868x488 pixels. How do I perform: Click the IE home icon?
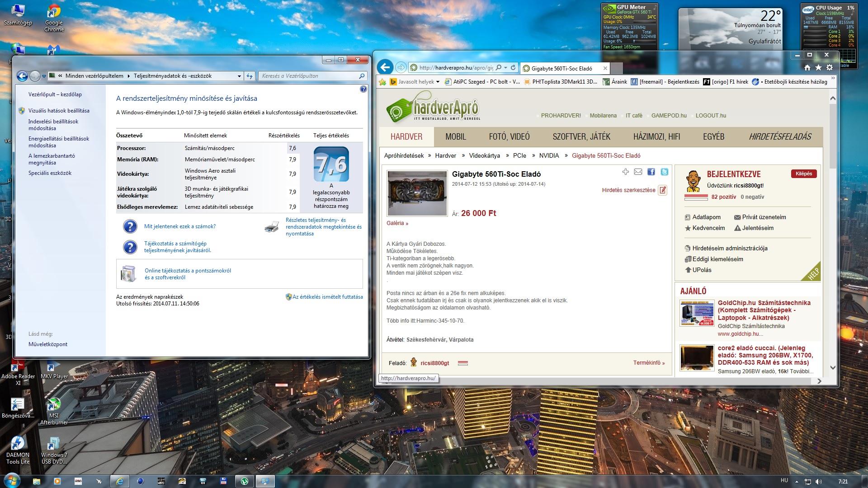pos(807,67)
